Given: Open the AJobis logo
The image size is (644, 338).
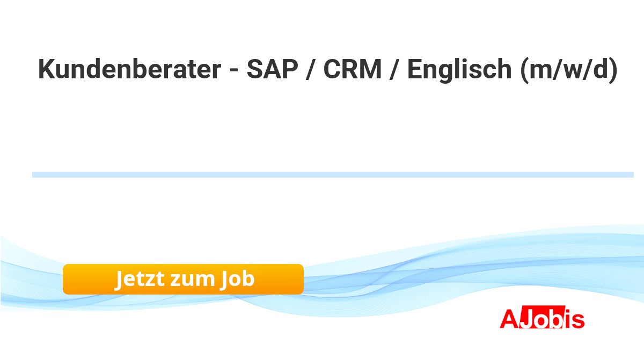Looking at the screenshot, I should [x=541, y=319].
